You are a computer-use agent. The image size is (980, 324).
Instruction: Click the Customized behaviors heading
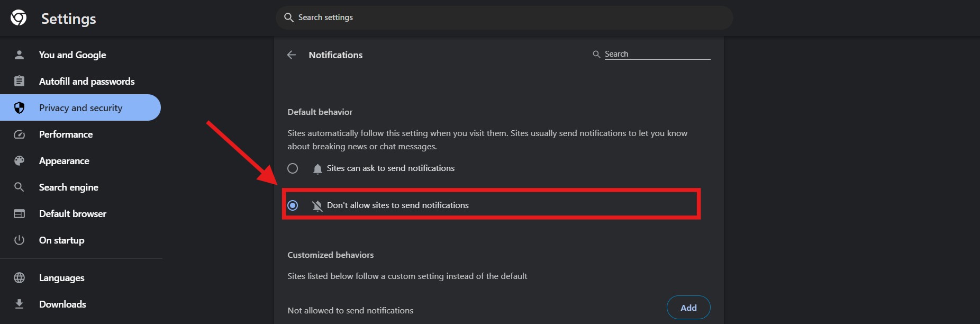[x=330, y=255]
